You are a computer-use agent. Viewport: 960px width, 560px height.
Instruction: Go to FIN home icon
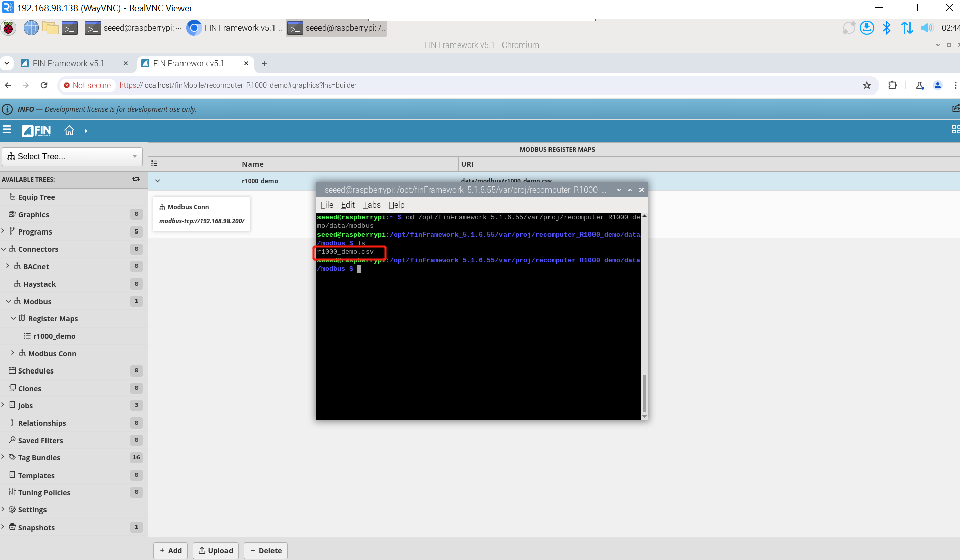tap(69, 130)
